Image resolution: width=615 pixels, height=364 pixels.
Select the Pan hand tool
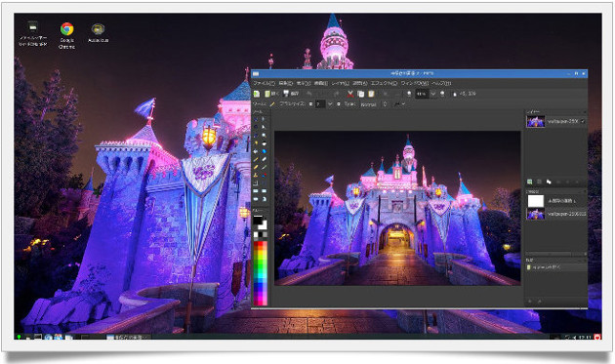point(264,143)
